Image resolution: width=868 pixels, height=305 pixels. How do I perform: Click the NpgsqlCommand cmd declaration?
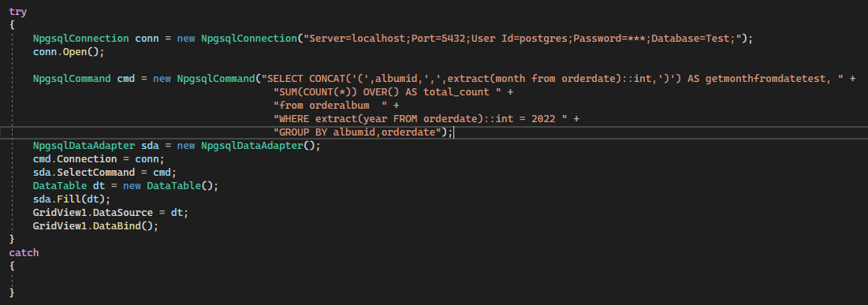coord(84,79)
